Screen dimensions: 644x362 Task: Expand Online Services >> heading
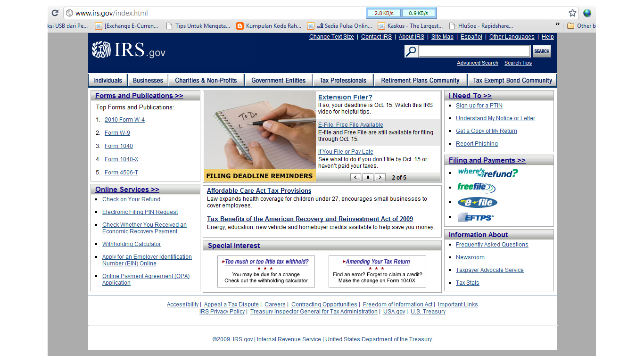(127, 189)
